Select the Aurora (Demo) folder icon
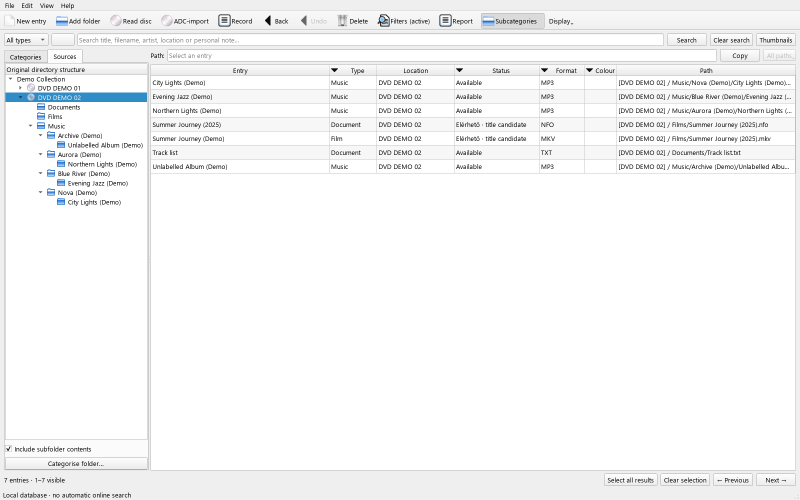 (51, 155)
